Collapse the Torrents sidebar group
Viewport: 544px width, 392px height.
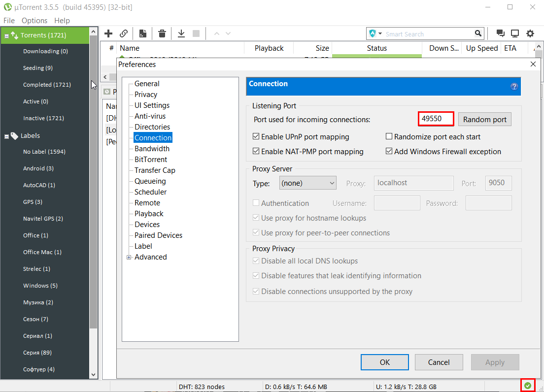tap(6, 36)
